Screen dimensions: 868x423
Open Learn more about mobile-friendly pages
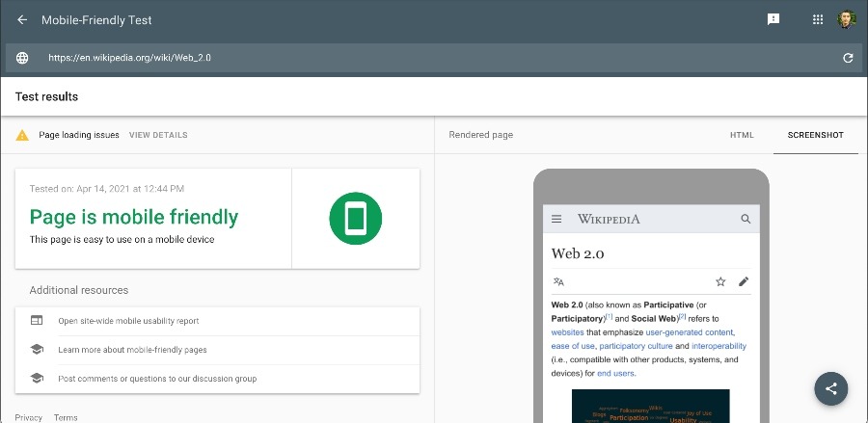(x=132, y=350)
